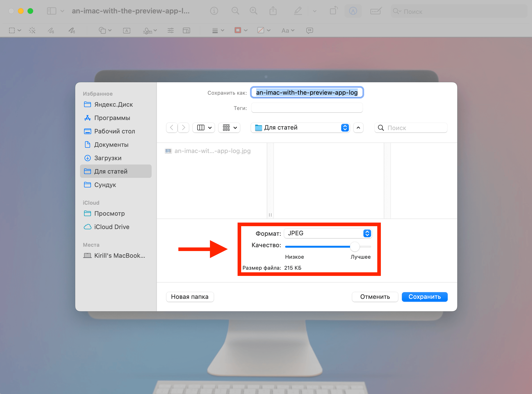532x394 pixels.
Task: Toggle the Markup toolbar button
Action: [353, 11]
